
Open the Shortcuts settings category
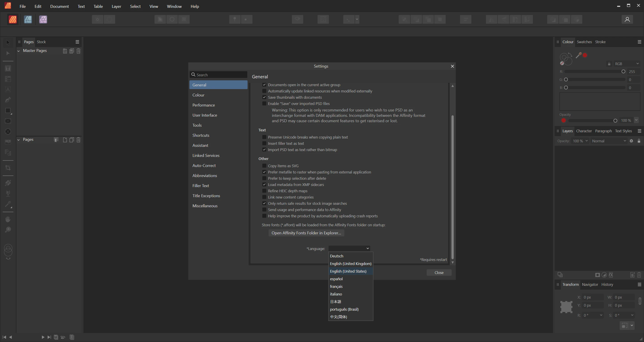[201, 135]
